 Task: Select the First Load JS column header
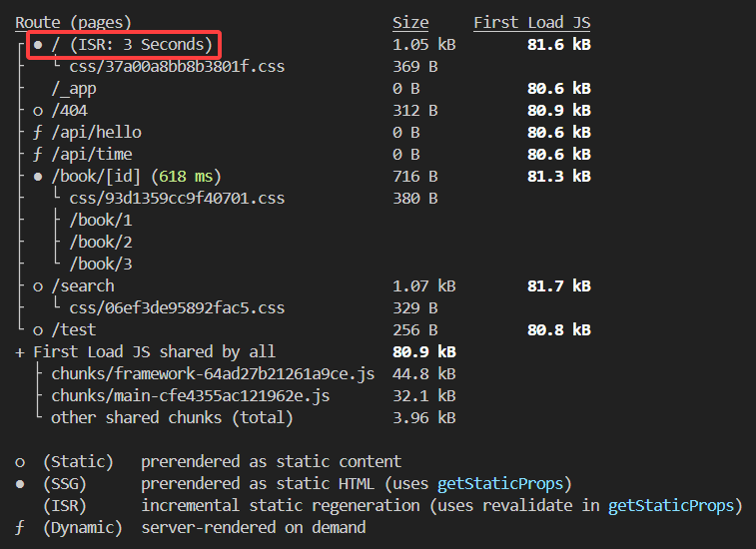(532, 23)
